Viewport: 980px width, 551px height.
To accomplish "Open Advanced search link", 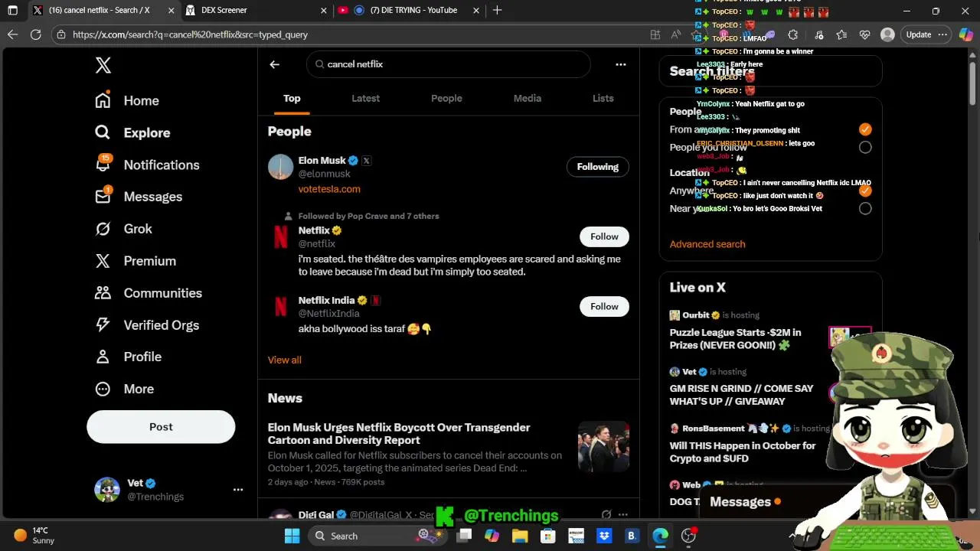I will 707,244.
